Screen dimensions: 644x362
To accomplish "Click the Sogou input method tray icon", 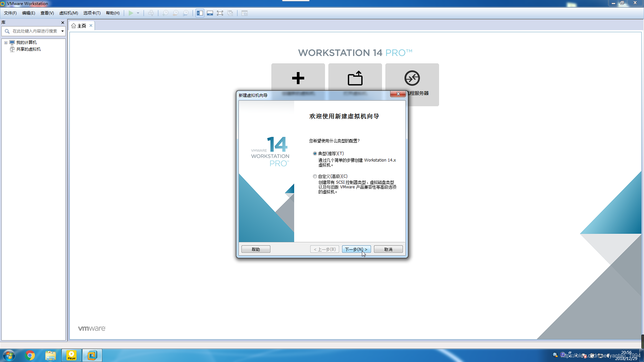I will point(555,355).
